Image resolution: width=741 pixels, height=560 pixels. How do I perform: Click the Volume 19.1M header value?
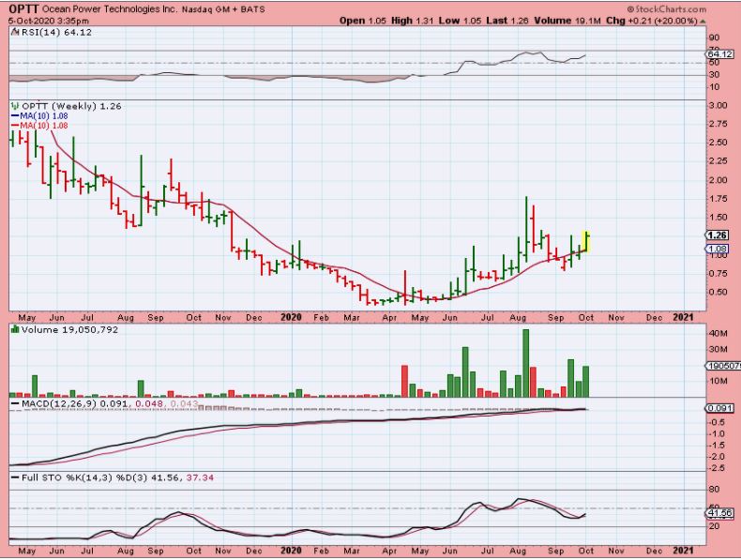click(567, 21)
